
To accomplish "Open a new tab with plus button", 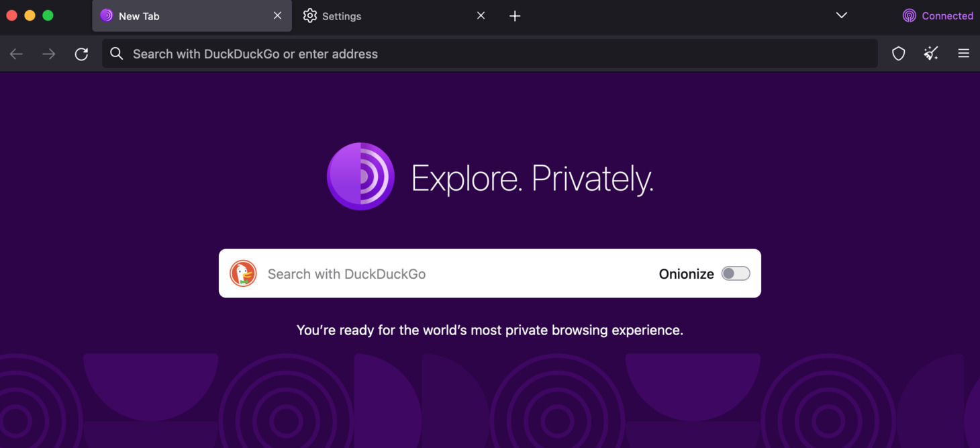I will 515,16.
